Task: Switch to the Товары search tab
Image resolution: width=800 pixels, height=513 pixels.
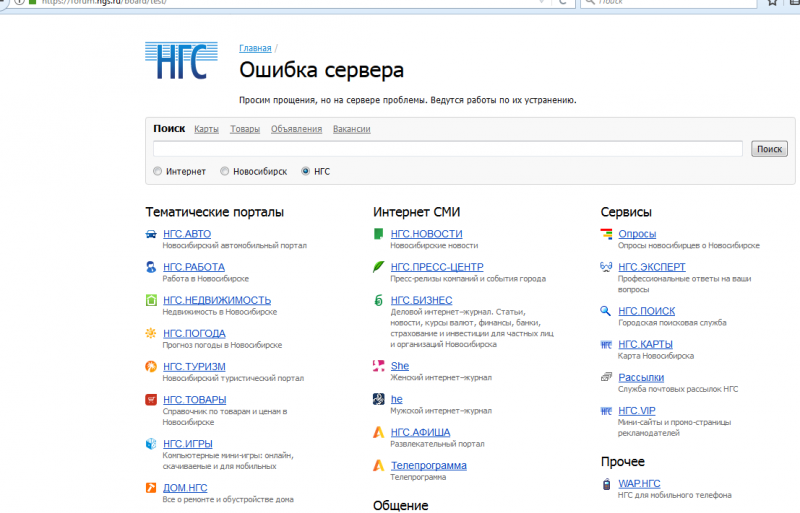Action: click(245, 129)
